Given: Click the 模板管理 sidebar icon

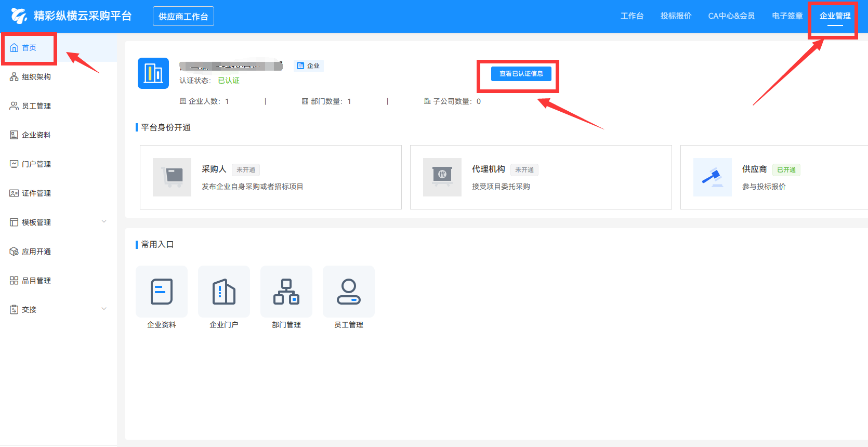Looking at the screenshot, I should coord(14,222).
